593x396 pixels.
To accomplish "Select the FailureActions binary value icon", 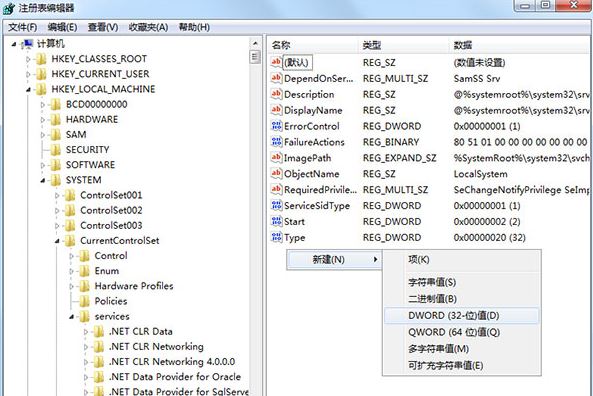I will pos(276,142).
